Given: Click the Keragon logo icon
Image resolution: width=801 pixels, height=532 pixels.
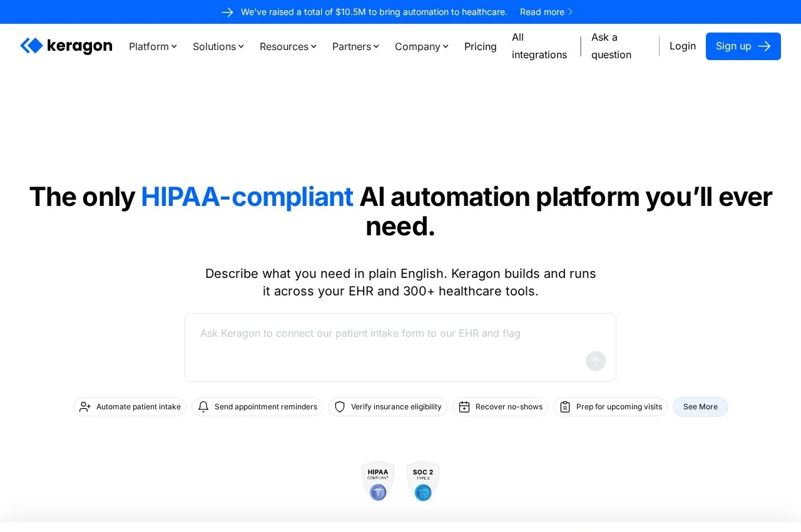Looking at the screenshot, I should tap(31, 46).
